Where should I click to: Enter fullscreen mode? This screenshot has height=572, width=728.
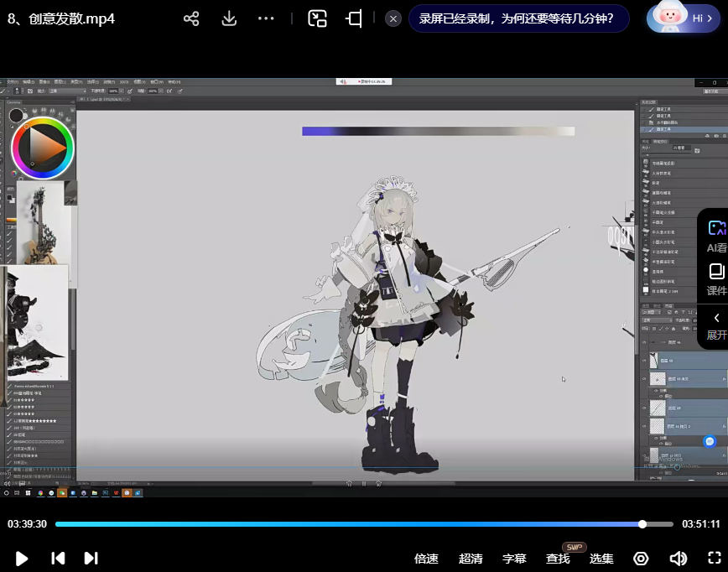[715, 558]
